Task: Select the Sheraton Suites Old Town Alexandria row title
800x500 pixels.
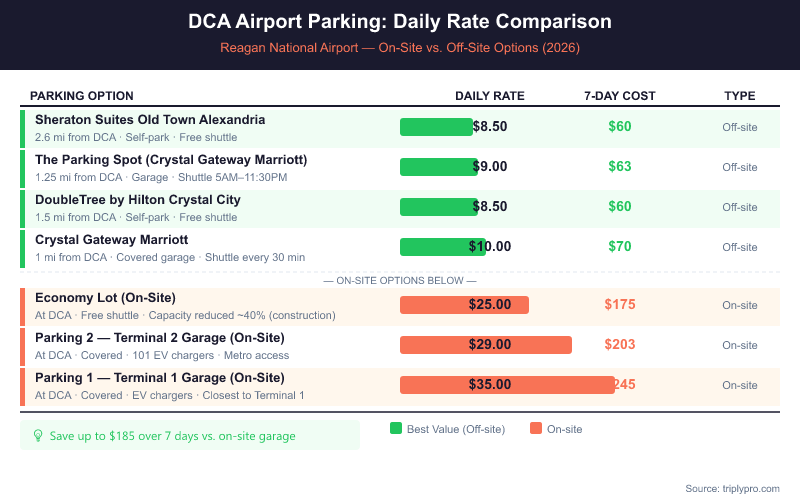Action: tap(150, 120)
